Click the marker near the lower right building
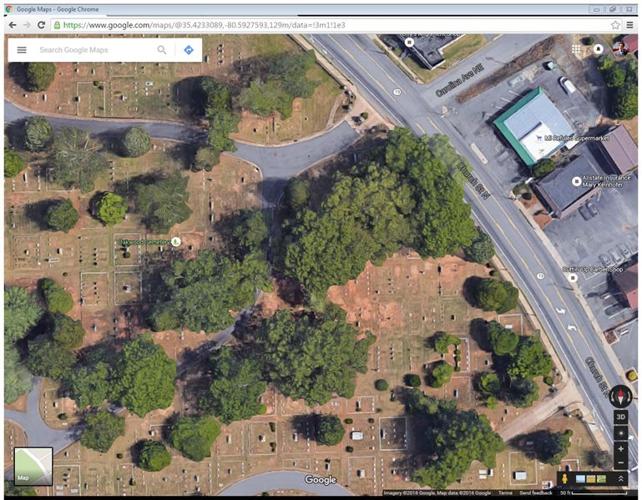 [x=573, y=278]
